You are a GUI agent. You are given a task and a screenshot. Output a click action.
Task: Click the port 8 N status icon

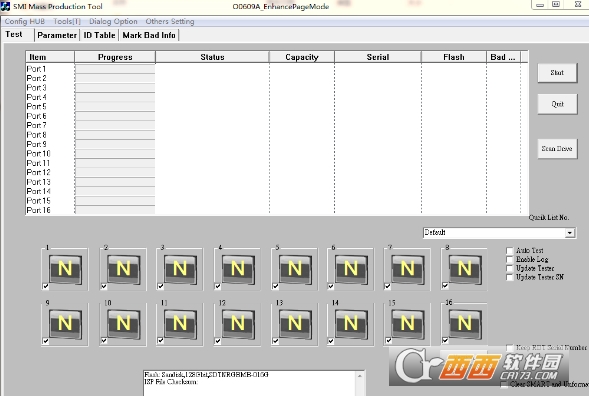coord(465,269)
